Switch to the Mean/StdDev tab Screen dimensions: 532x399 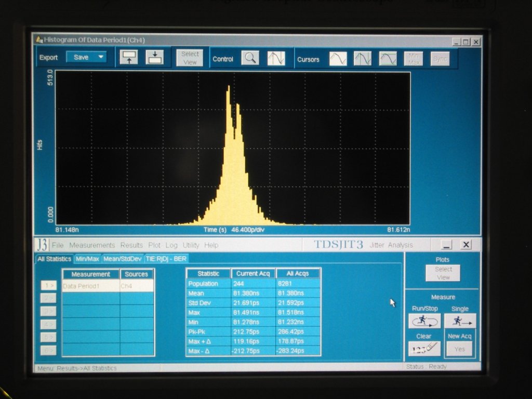tap(122, 259)
